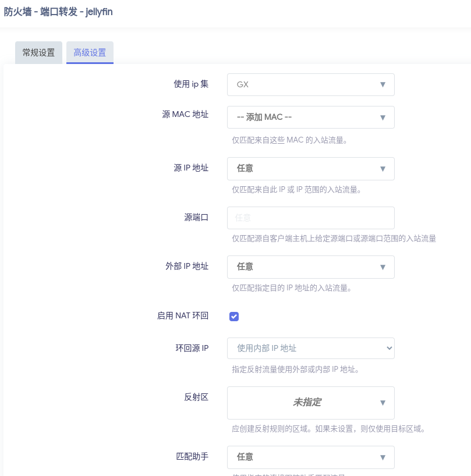Click the 启用 NAT 环回 label text

182,316
